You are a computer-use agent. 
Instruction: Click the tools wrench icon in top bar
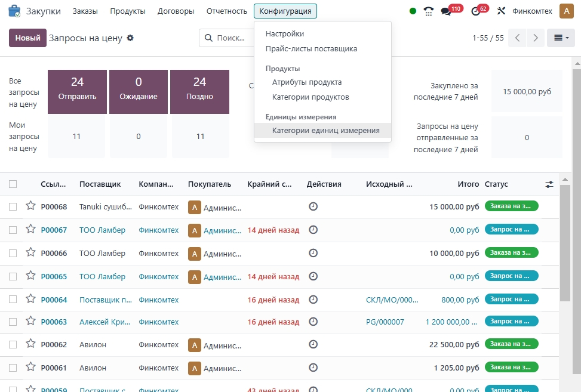click(501, 11)
